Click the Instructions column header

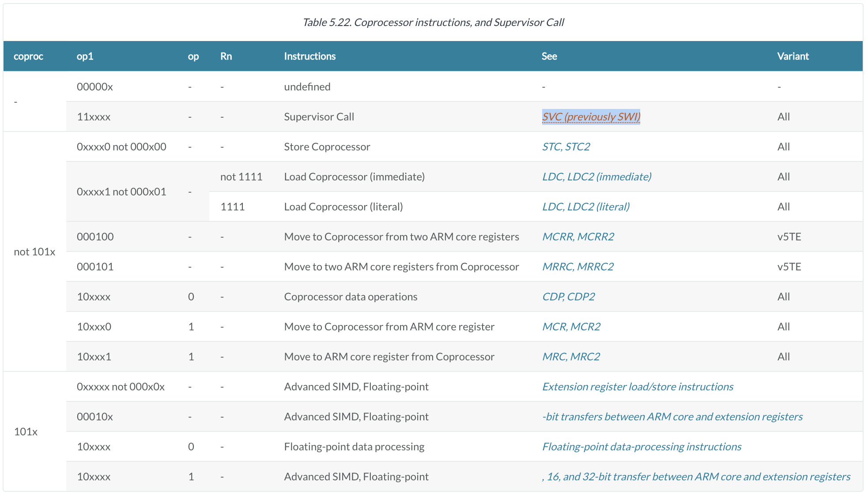click(310, 56)
